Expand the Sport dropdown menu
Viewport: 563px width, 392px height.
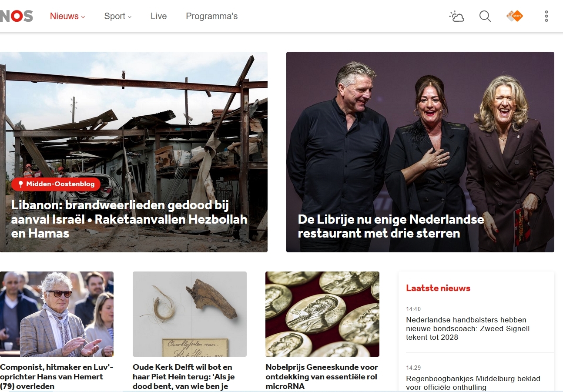(x=118, y=17)
